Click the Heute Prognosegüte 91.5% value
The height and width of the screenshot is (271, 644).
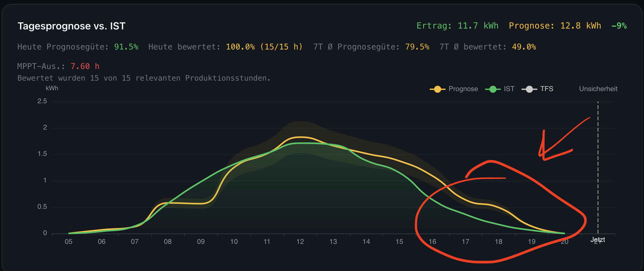[126, 47]
